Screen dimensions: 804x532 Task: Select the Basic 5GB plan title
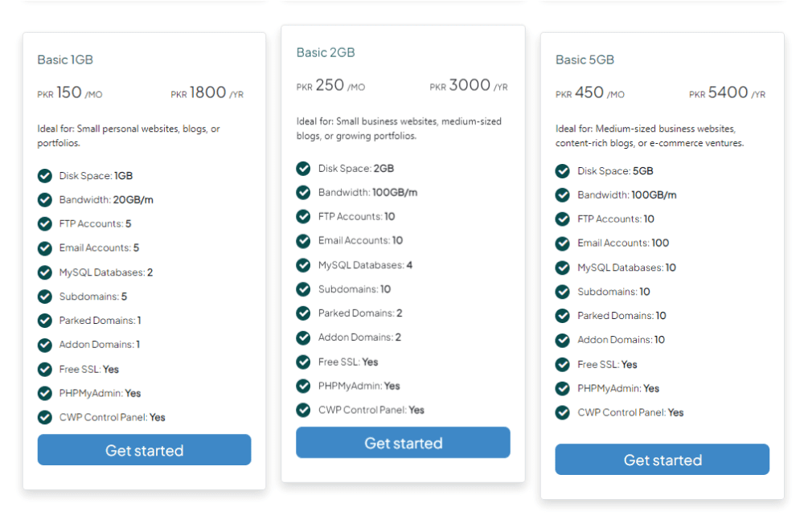coord(584,59)
